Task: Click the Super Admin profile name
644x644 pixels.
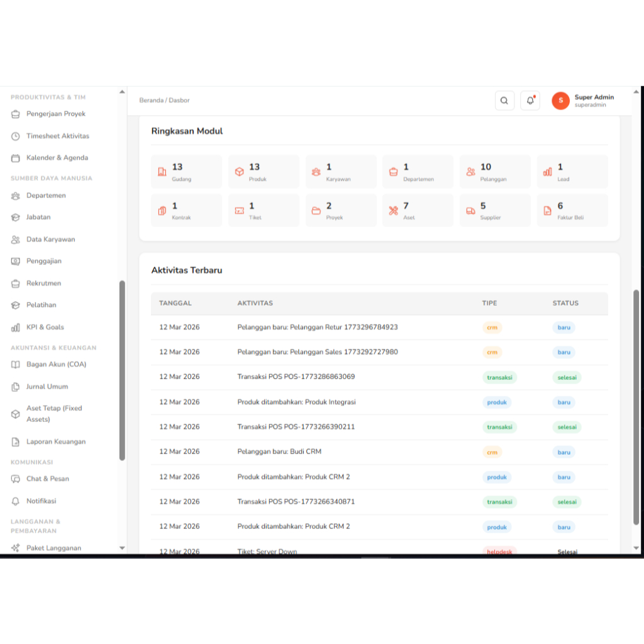Action: pos(594,97)
